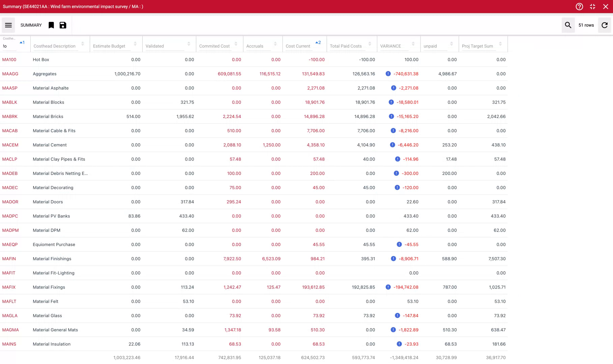
Task: Click the Material Fixings variance alert icon
Action: point(388,287)
